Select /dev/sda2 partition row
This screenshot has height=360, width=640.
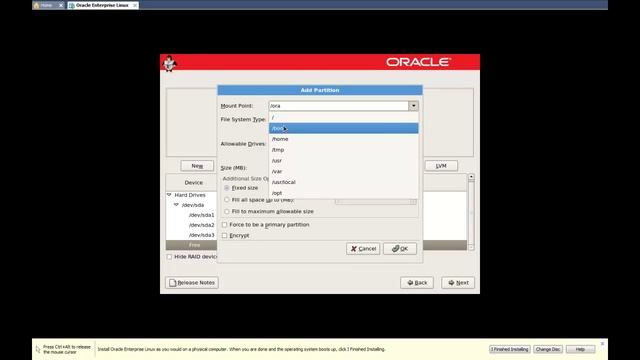click(x=201, y=225)
